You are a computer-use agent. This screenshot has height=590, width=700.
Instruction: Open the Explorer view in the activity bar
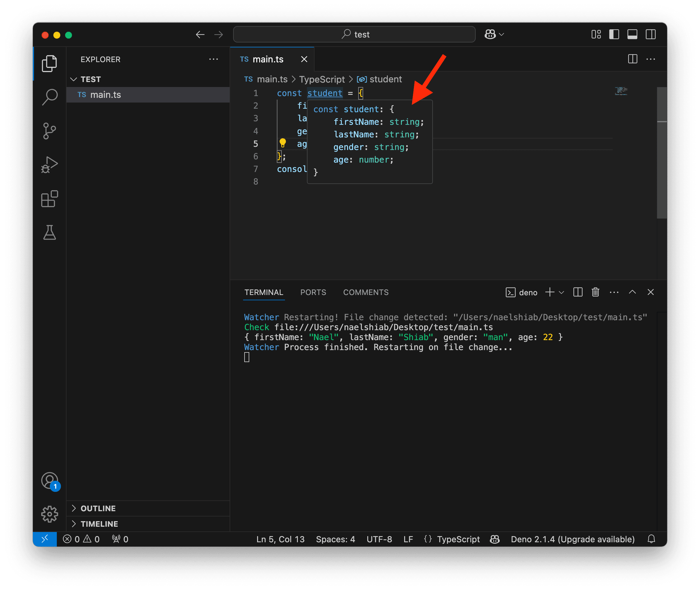(x=49, y=63)
